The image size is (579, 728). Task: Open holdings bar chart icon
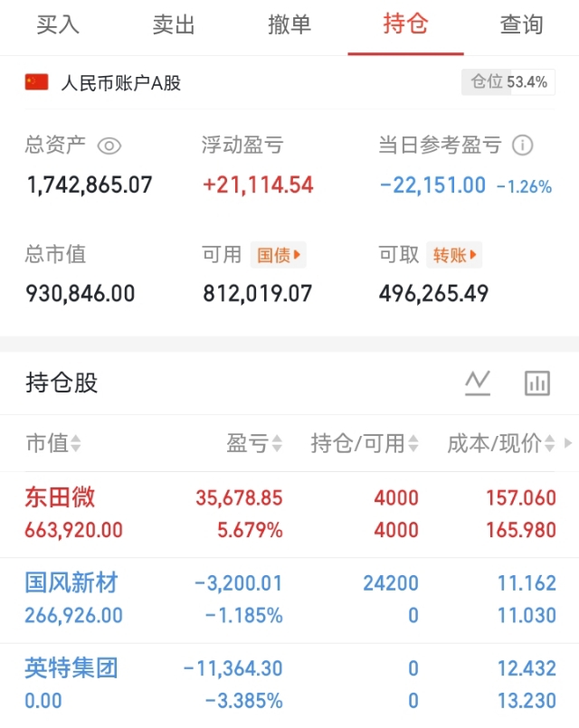click(537, 383)
